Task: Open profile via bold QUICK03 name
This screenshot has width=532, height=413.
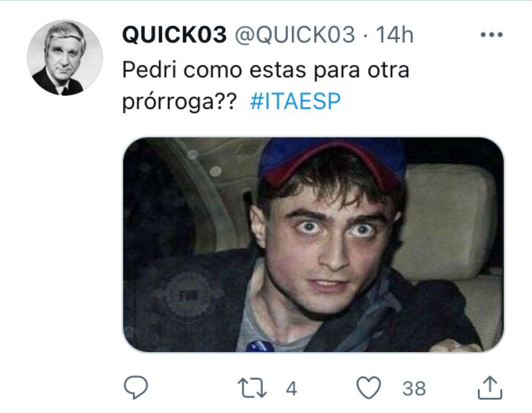Action: (x=174, y=35)
